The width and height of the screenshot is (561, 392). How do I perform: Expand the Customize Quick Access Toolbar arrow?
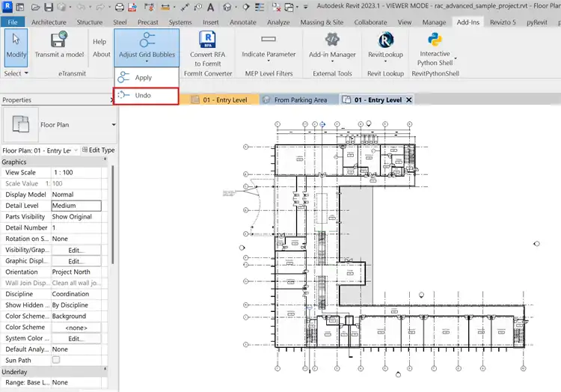coord(305,7)
